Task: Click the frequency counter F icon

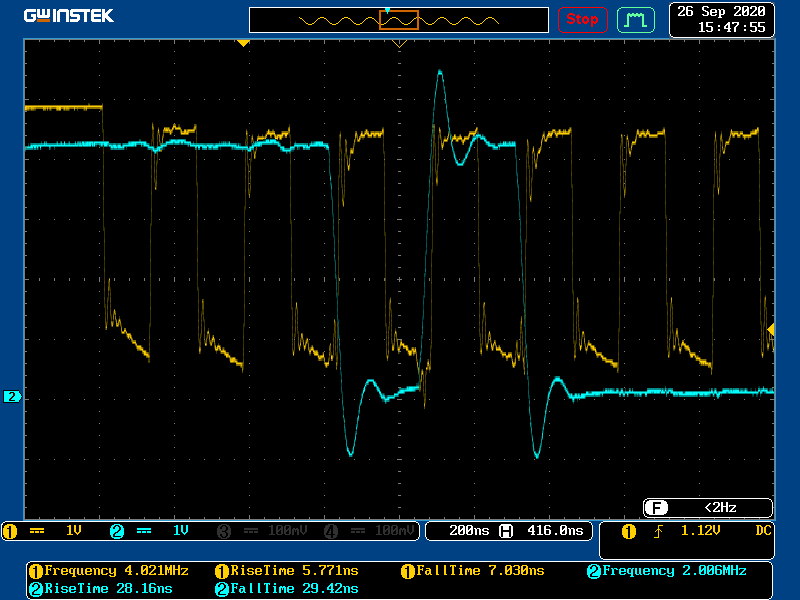Action: [x=656, y=507]
